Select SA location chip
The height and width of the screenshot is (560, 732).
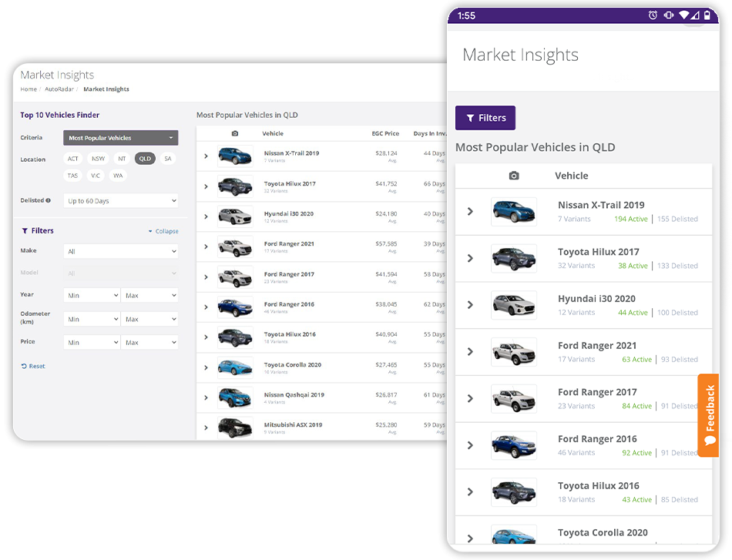pos(168,159)
